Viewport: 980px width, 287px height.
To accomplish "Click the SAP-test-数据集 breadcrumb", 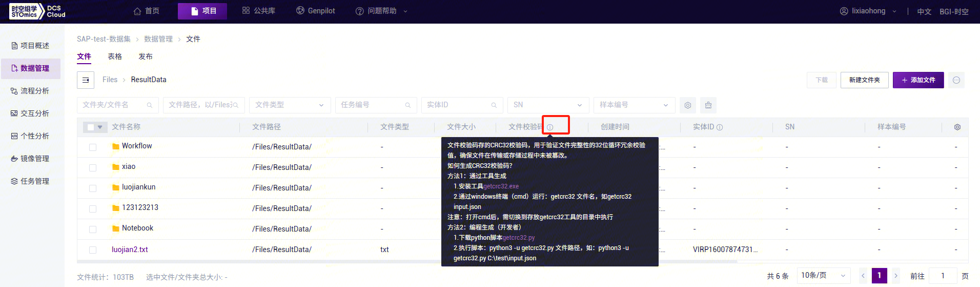I will [x=104, y=39].
